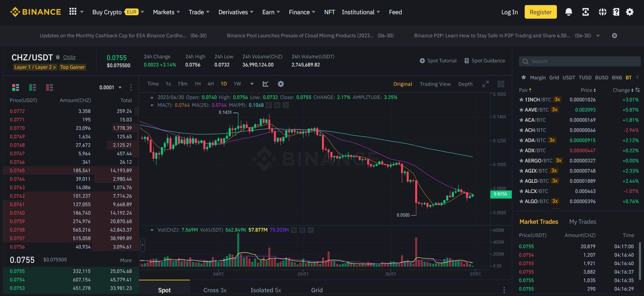The height and width of the screenshot is (296, 644).
Task: Select buy-orders-only order book view icon
Action: [x=33, y=87]
